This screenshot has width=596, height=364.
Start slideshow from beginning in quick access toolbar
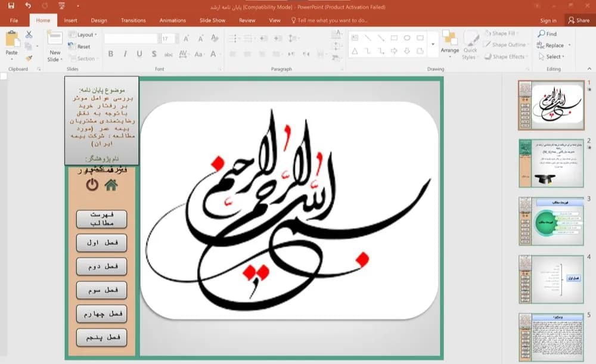61,6
